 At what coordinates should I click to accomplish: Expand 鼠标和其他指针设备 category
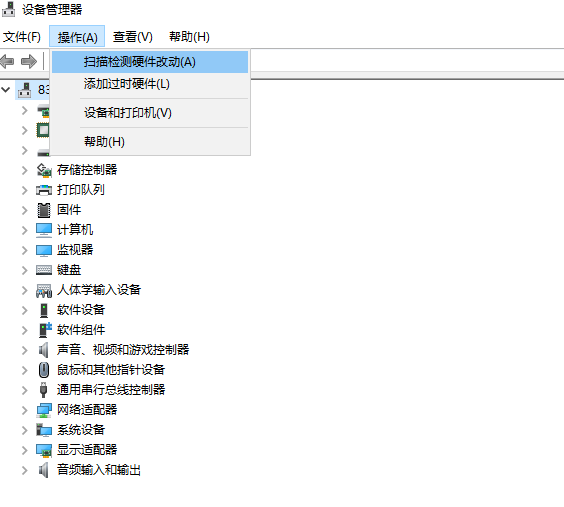pos(24,370)
